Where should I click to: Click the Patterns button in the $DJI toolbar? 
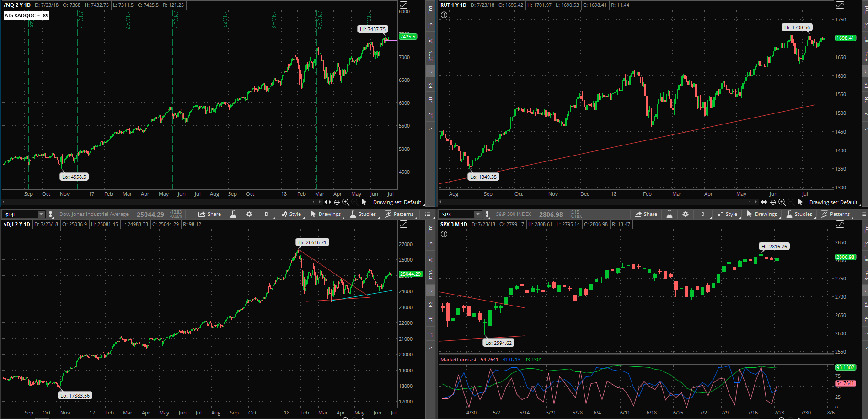tap(399, 214)
